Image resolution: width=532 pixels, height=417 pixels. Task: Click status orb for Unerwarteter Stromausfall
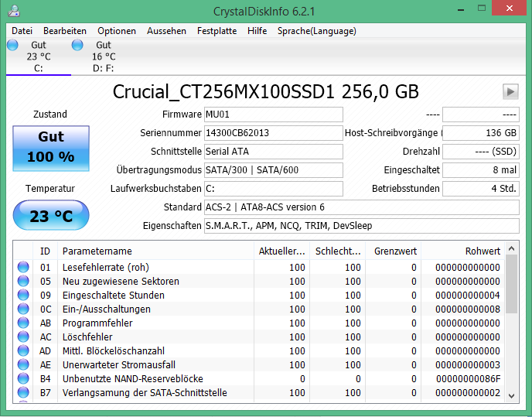coord(23,364)
